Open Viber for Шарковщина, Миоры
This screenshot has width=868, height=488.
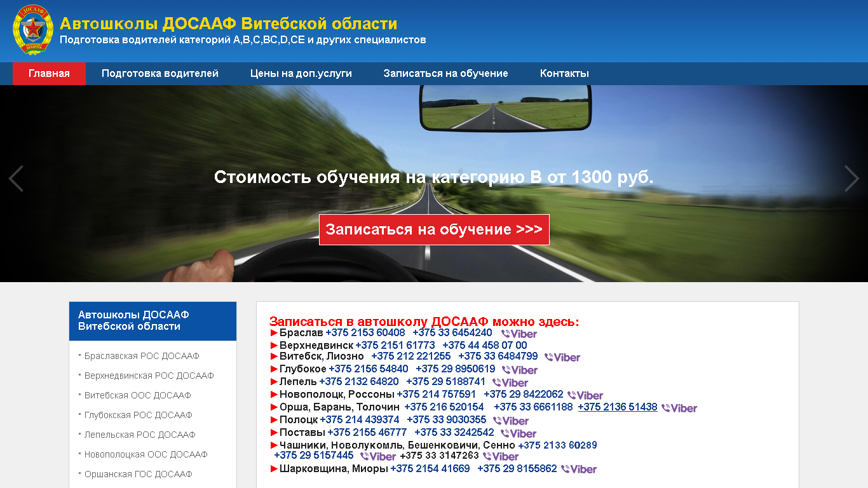point(579,469)
